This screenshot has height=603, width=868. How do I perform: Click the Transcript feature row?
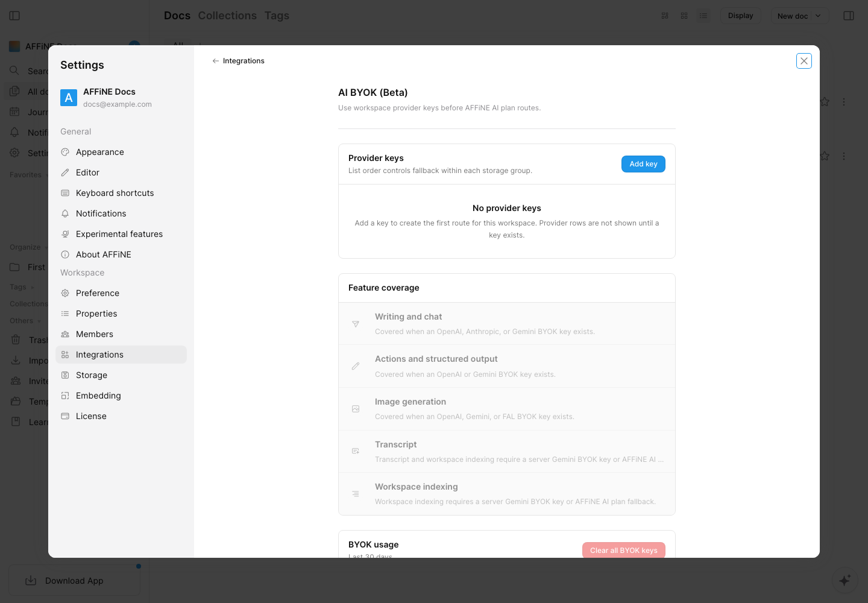point(507,452)
